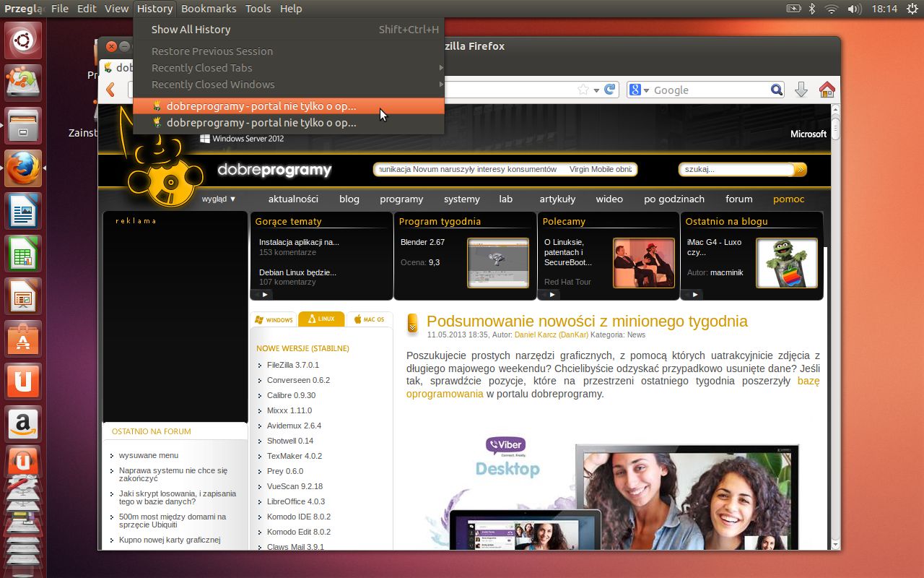Select the highlighted dobreprogramy history entry

288,106
